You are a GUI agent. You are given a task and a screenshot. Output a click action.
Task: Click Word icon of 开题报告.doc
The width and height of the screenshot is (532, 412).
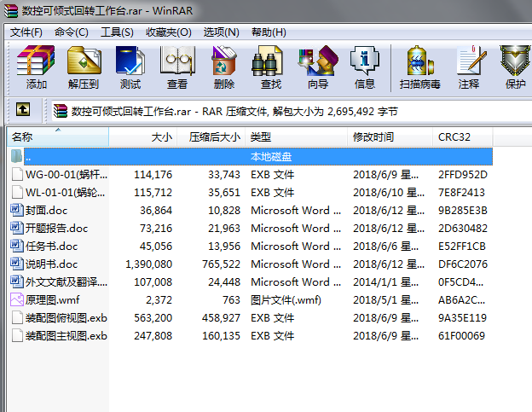tap(17, 228)
